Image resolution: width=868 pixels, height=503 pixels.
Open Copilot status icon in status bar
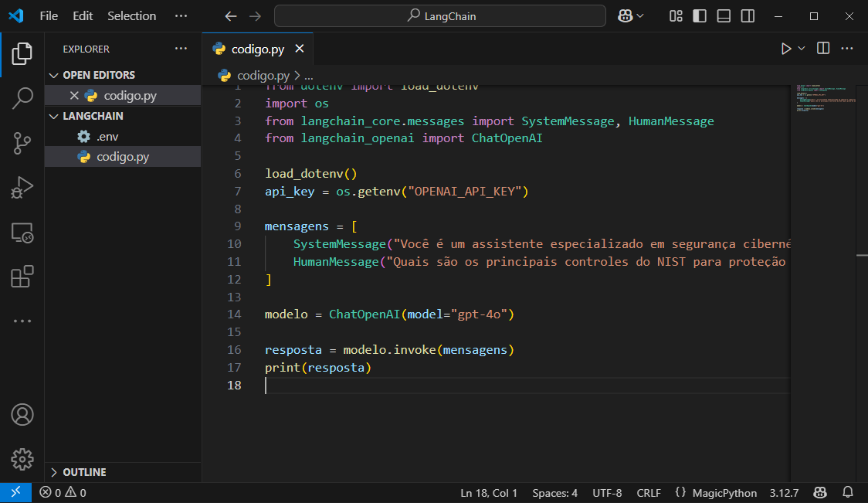(820, 492)
